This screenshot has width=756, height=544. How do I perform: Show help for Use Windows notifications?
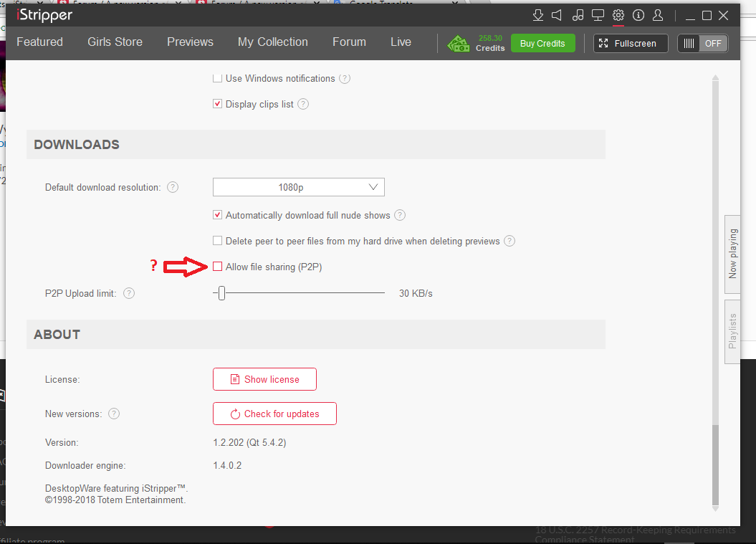(345, 79)
